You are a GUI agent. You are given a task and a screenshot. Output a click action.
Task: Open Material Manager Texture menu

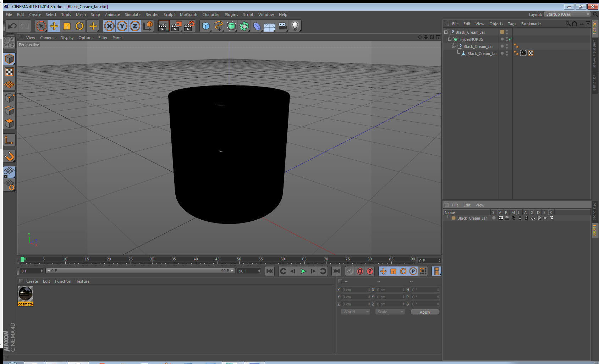(83, 281)
